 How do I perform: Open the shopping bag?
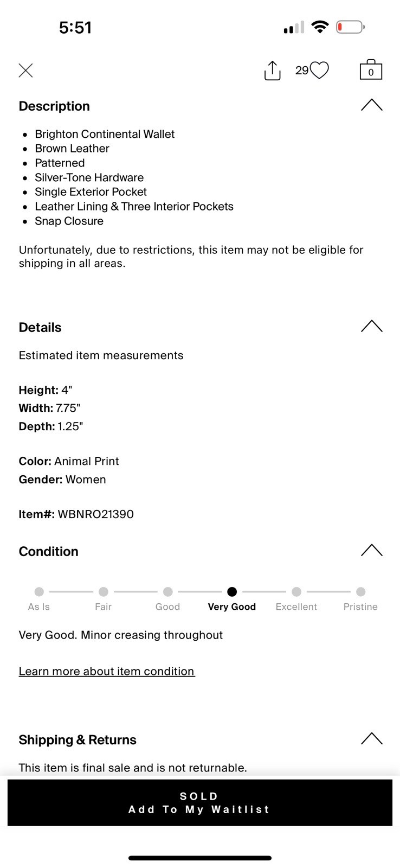371,70
